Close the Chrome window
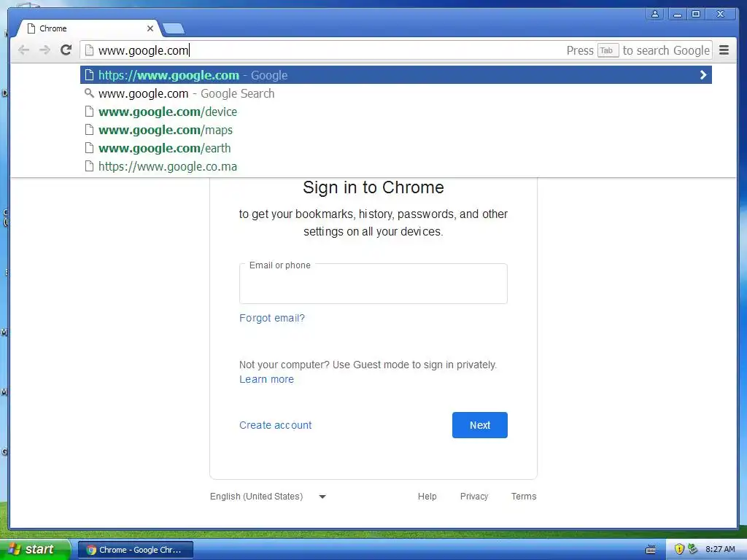Screen dimensions: 747x560 tap(720, 14)
